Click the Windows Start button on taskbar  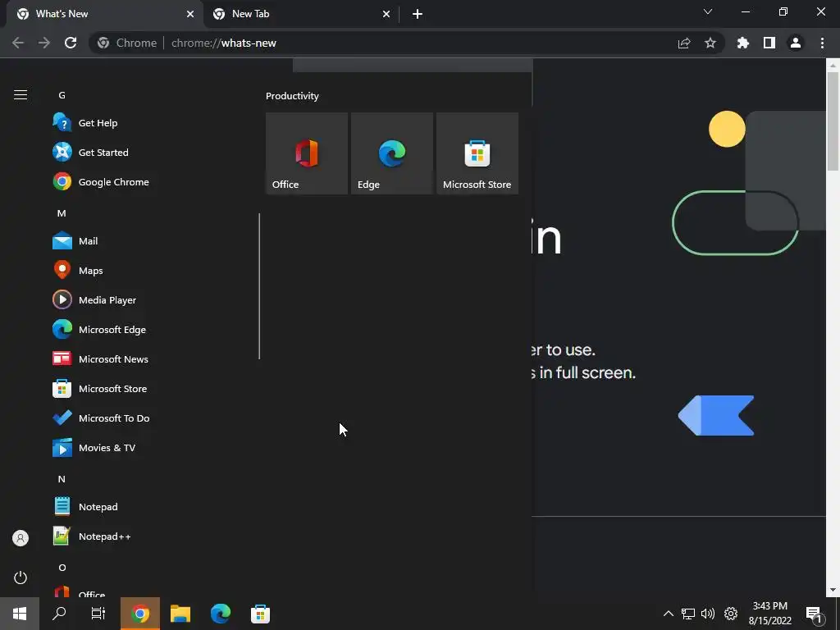pos(20,614)
